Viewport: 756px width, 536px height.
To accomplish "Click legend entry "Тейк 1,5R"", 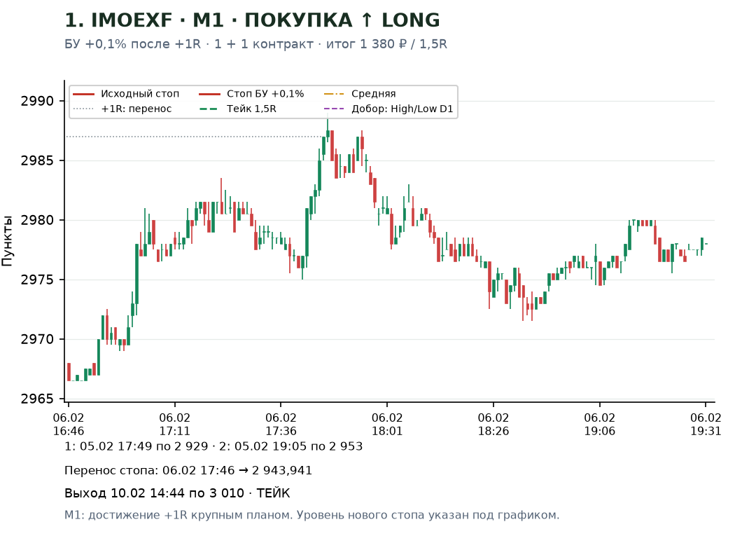I will (x=251, y=109).
